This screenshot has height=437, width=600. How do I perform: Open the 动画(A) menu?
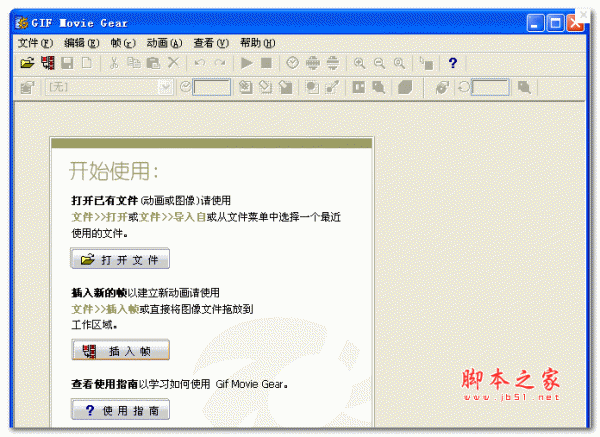point(164,43)
